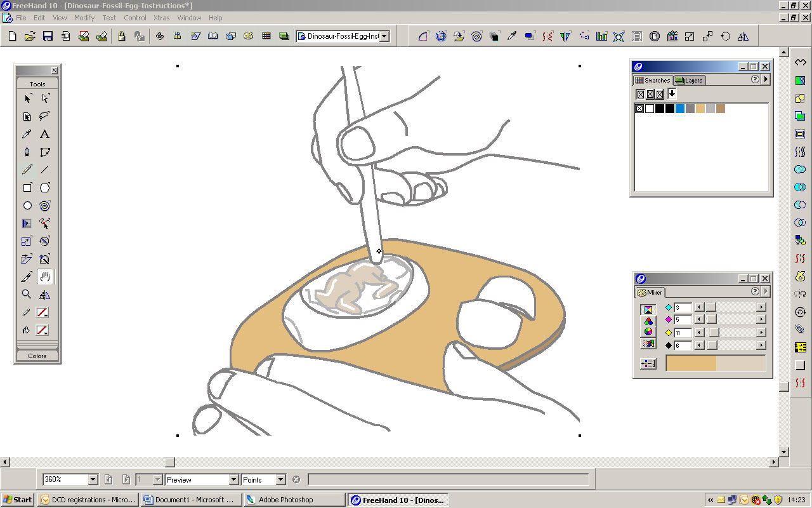Activate the Hand tool

(45, 277)
